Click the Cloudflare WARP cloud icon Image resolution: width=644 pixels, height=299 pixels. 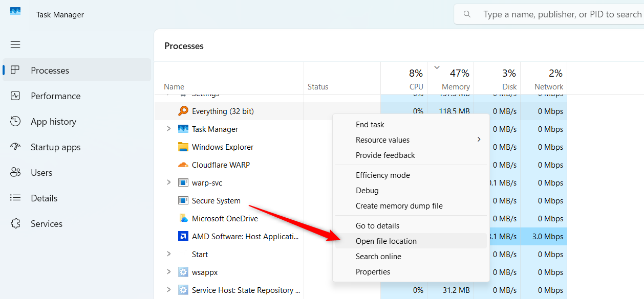pyautogui.click(x=183, y=165)
